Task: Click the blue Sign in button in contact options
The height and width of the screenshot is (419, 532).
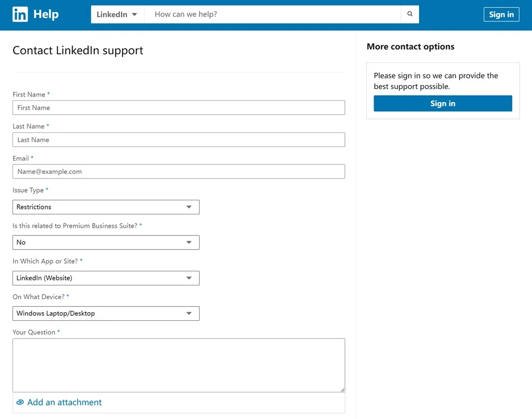Action: point(443,104)
